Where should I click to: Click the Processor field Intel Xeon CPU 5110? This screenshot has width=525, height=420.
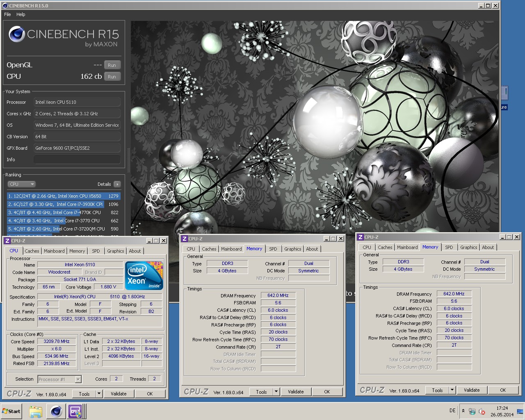(x=77, y=102)
